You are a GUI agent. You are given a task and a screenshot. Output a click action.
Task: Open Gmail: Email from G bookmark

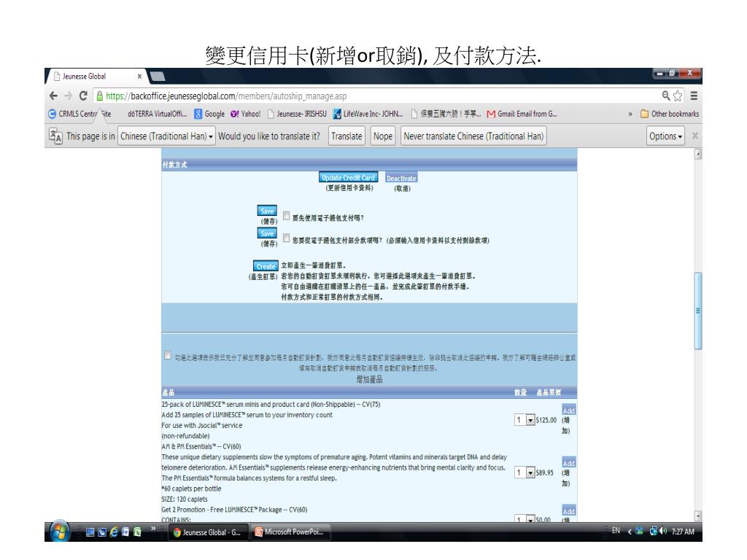point(522,114)
